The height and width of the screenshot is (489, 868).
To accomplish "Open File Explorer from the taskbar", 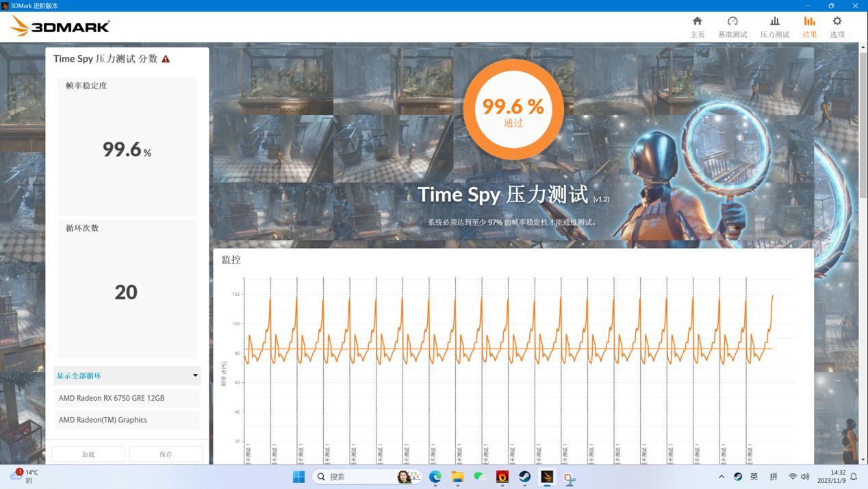I will pyautogui.click(x=457, y=477).
